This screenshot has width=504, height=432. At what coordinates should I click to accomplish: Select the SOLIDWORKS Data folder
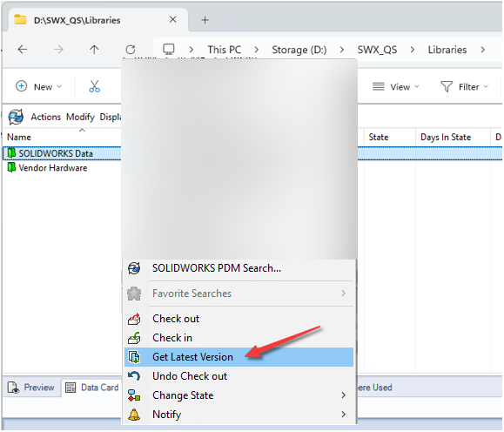point(56,153)
